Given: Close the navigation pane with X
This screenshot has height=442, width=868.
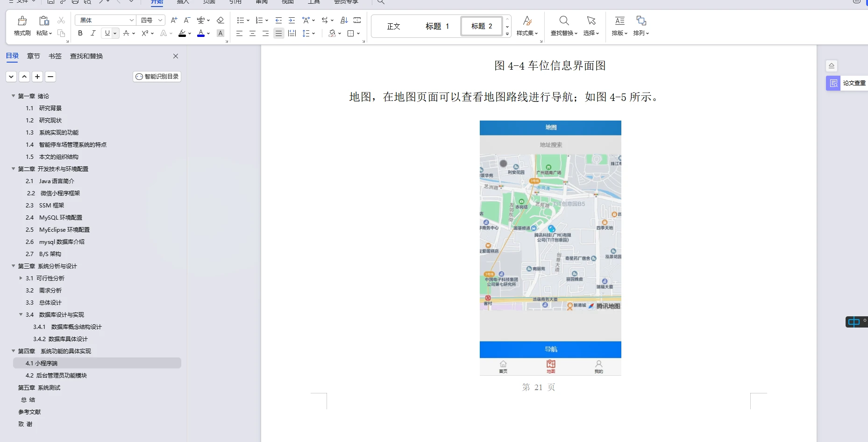Looking at the screenshot, I should (176, 56).
